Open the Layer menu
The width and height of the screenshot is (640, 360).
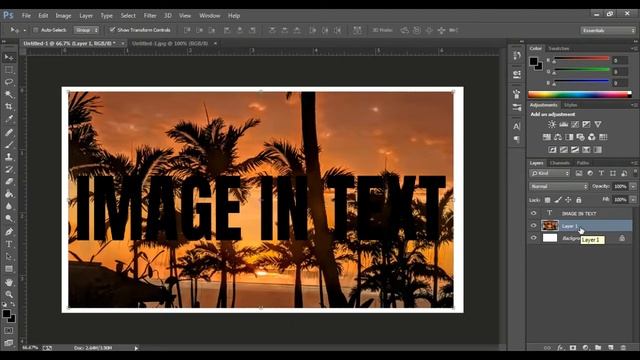click(x=86, y=16)
